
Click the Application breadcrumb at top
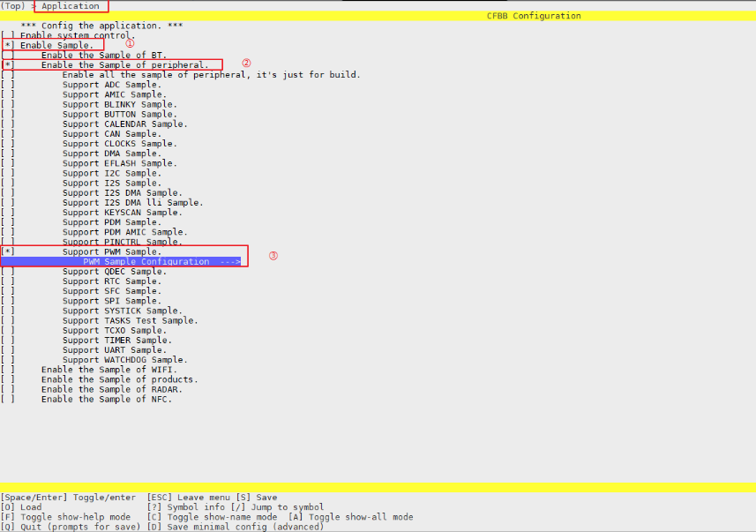71,6
